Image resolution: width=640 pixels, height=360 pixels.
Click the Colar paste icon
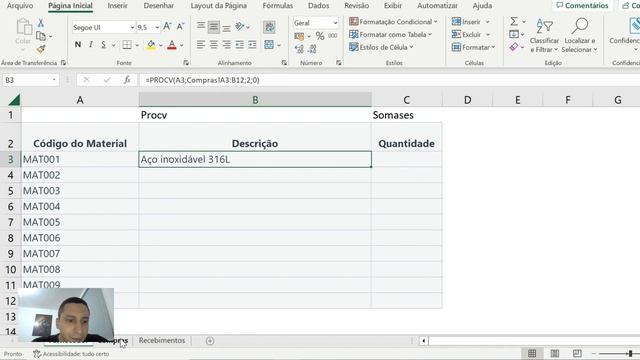pos(23,28)
